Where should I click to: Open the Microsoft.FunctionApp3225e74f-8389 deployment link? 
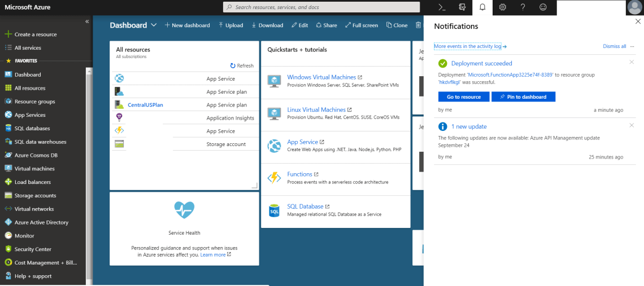[510, 75]
